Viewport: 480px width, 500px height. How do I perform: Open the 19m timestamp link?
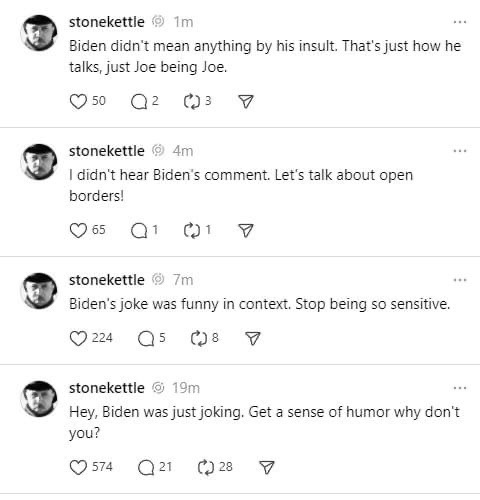[x=186, y=388]
